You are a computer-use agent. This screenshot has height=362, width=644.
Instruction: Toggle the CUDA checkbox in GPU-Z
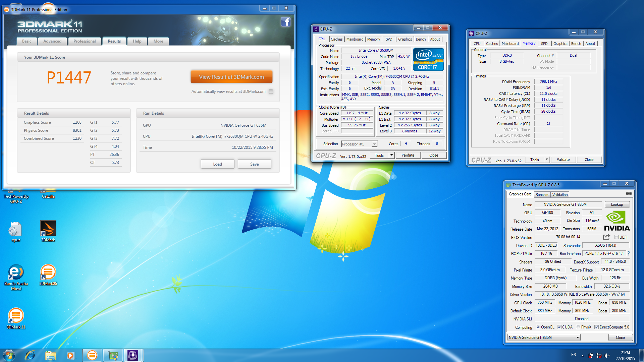click(x=559, y=327)
